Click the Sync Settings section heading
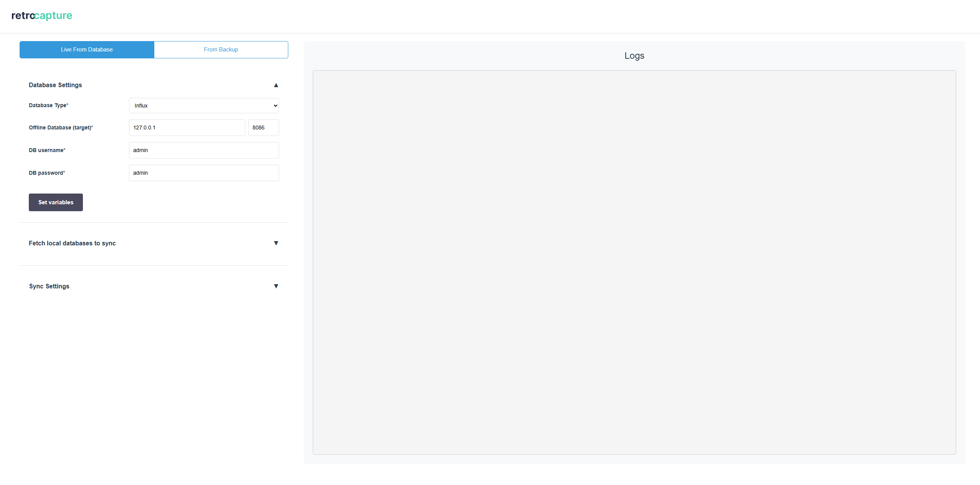 coord(49,286)
